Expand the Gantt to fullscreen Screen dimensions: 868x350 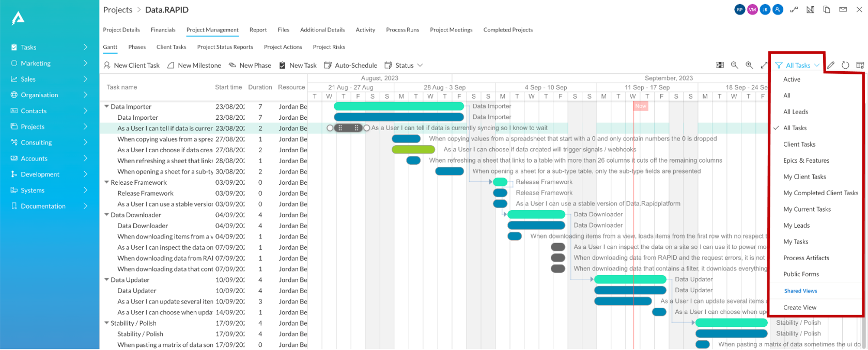tap(764, 65)
